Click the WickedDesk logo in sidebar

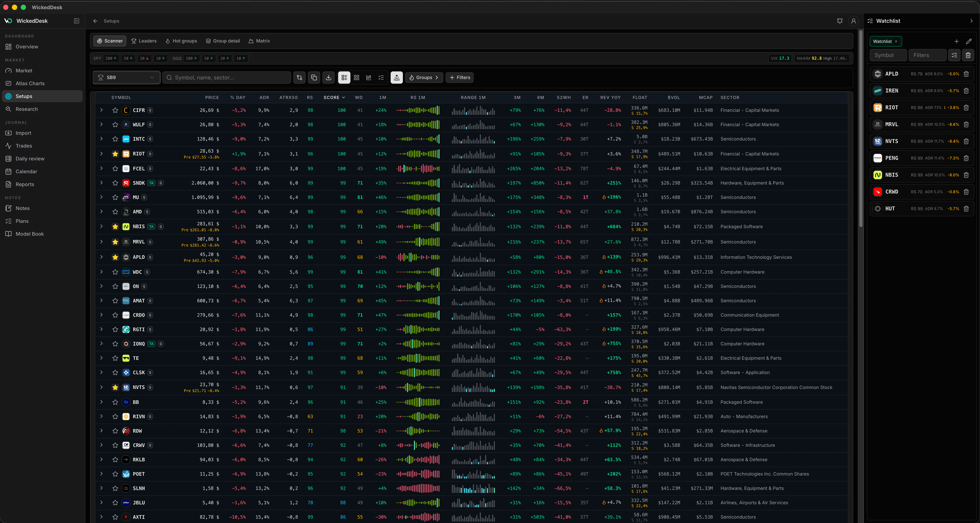click(x=8, y=21)
